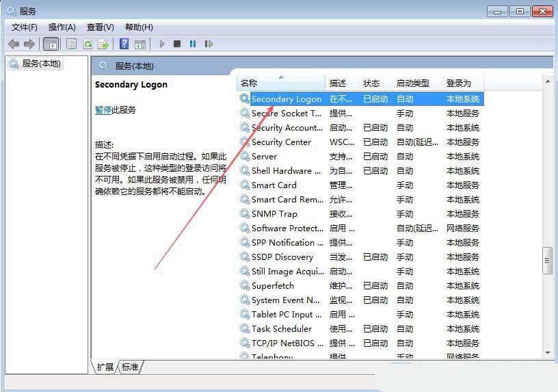
Task: Select the SSDP Discovery service name
Action: click(x=282, y=257)
